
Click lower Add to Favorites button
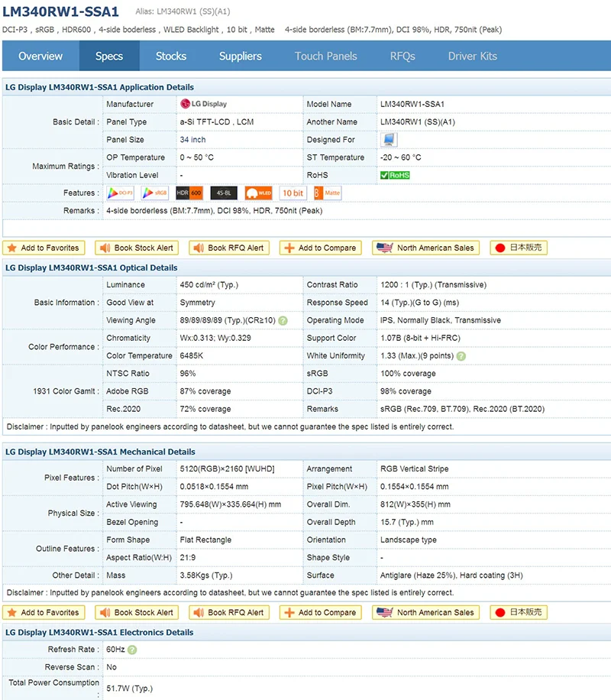pyautogui.click(x=44, y=613)
